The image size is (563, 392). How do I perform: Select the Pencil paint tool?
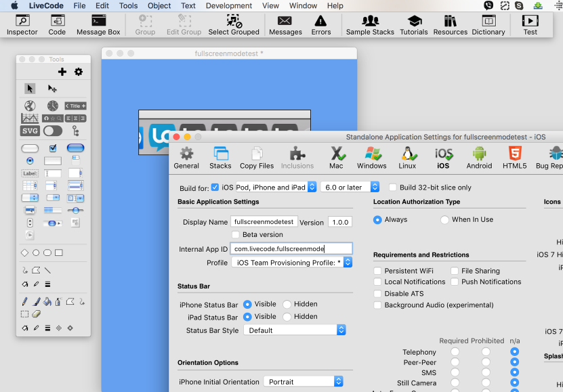pyautogui.click(x=25, y=302)
